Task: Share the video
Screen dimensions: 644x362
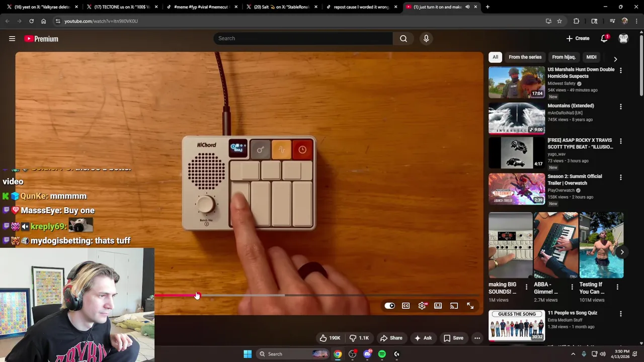Action: pos(391,338)
